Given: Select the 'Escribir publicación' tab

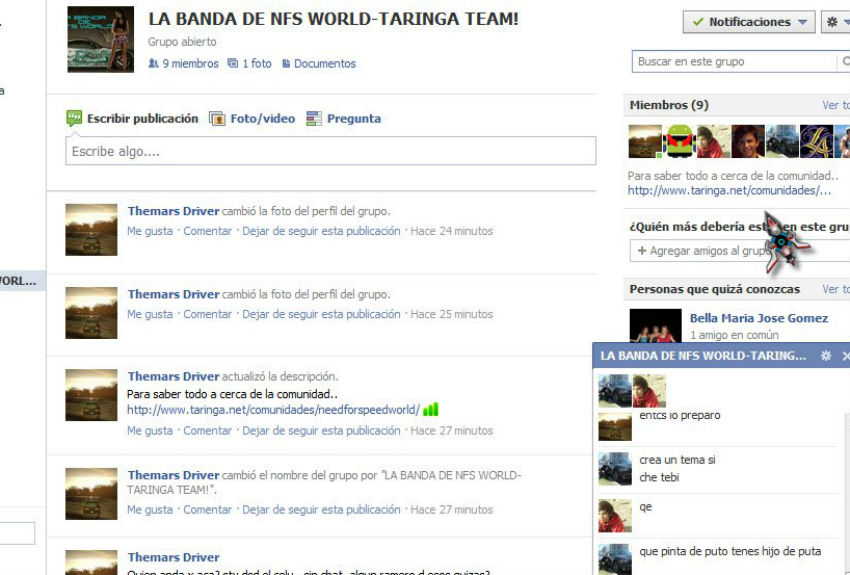Looking at the screenshot, I should (143, 118).
